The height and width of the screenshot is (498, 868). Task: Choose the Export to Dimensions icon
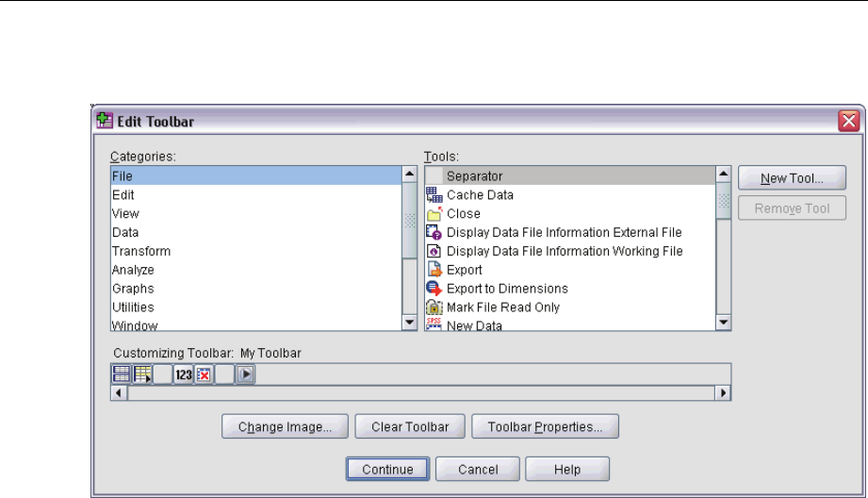click(x=434, y=289)
